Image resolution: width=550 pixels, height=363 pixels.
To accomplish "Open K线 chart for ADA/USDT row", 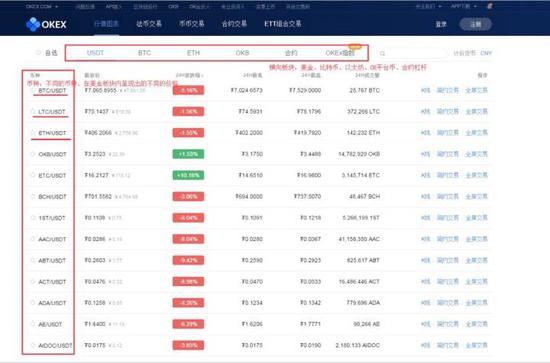I will click(425, 303).
